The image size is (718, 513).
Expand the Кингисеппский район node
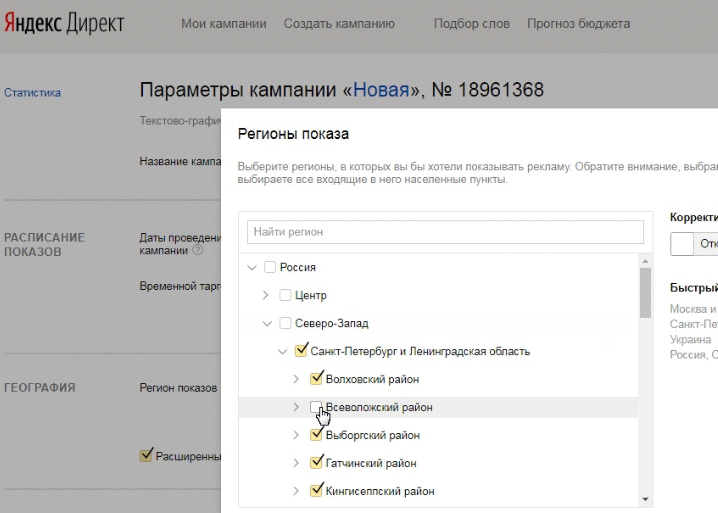click(x=296, y=491)
